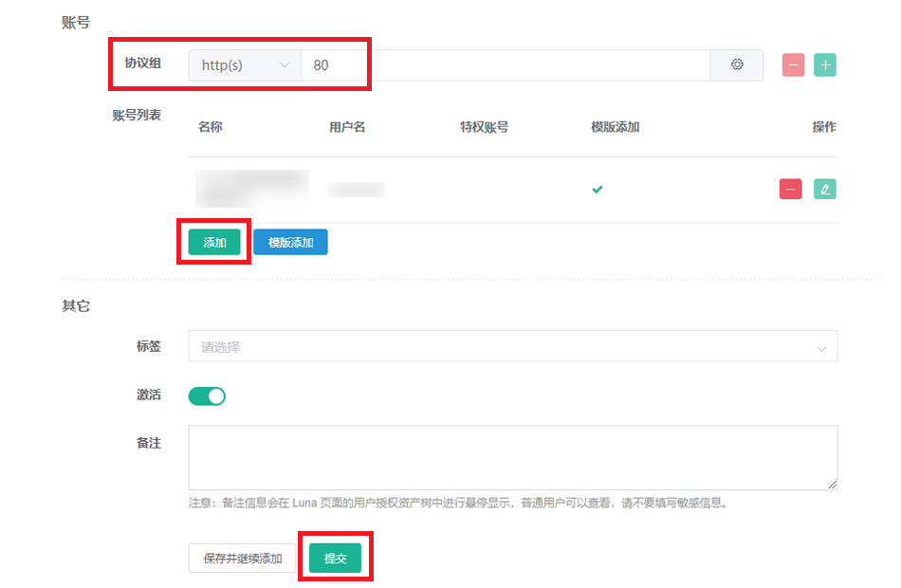Click the 用户名 column header
Viewport: 901px width, 588px height.
(x=343, y=126)
